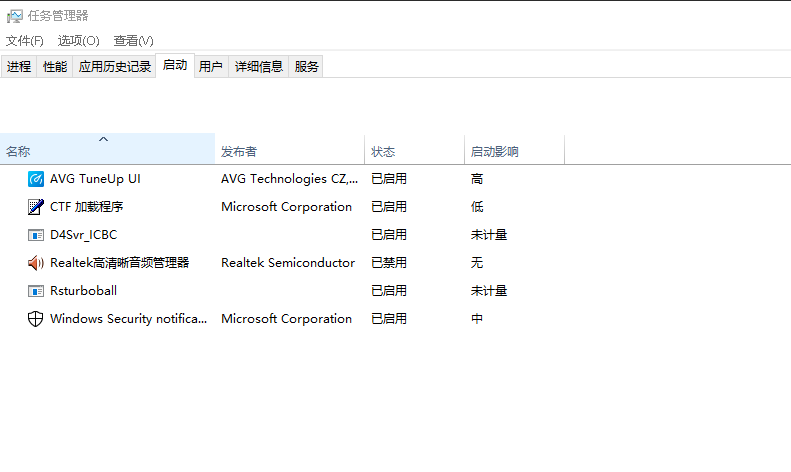
Task: Click the D4Svr_ICBC entry icon
Action: (x=36, y=235)
